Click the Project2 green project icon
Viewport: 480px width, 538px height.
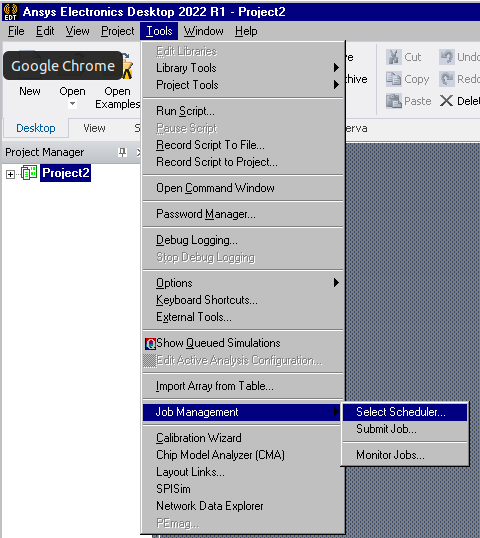click(x=29, y=173)
